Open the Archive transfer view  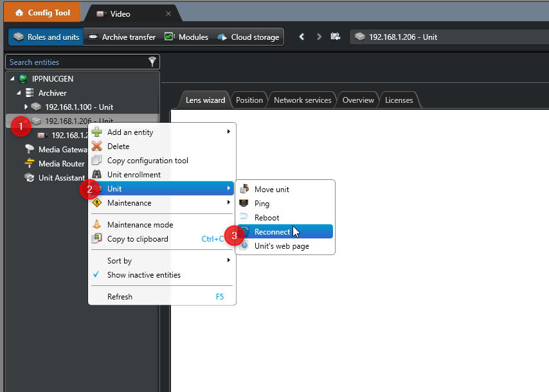tap(122, 37)
